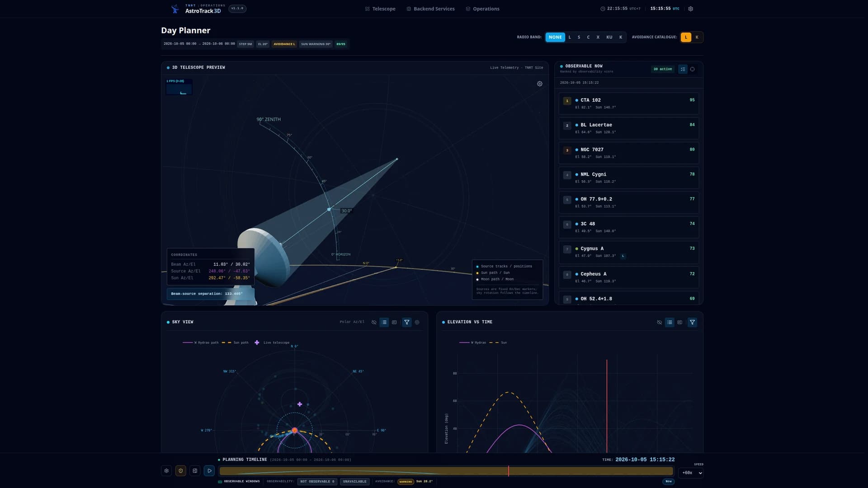Viewport: 868px width, 488px height.
Task: Click panel layout icon in timeline toolbar
Action: coord(195,471)
